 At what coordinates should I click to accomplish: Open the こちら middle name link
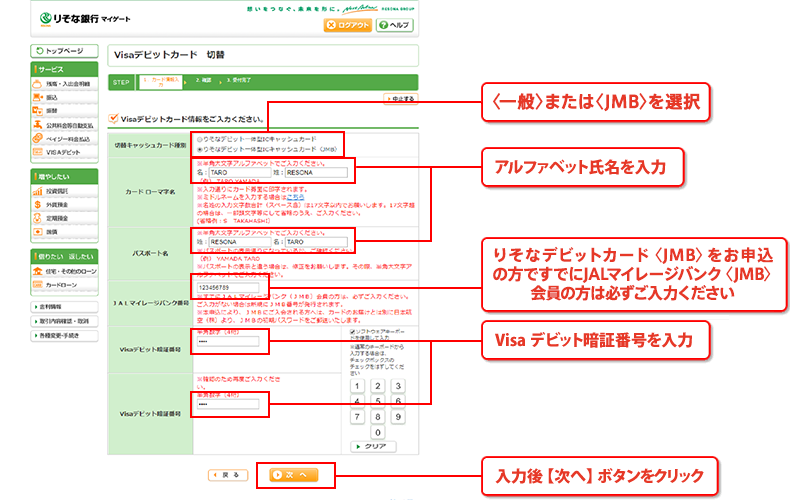coord(295,197)
